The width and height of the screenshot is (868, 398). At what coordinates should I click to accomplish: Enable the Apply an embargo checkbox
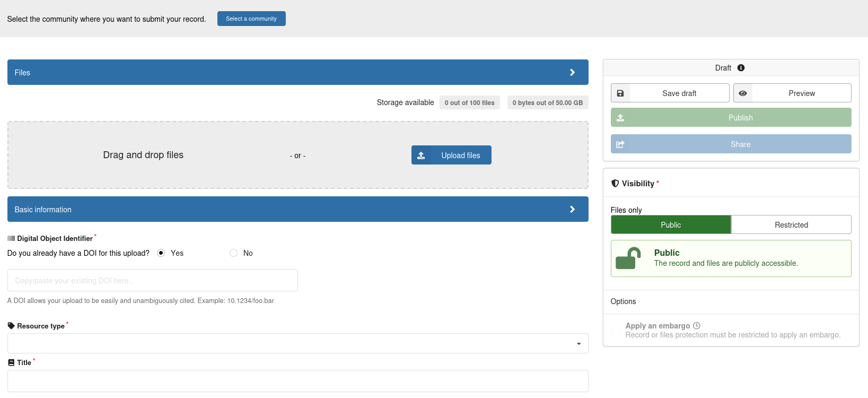click(x=616, y=330)
